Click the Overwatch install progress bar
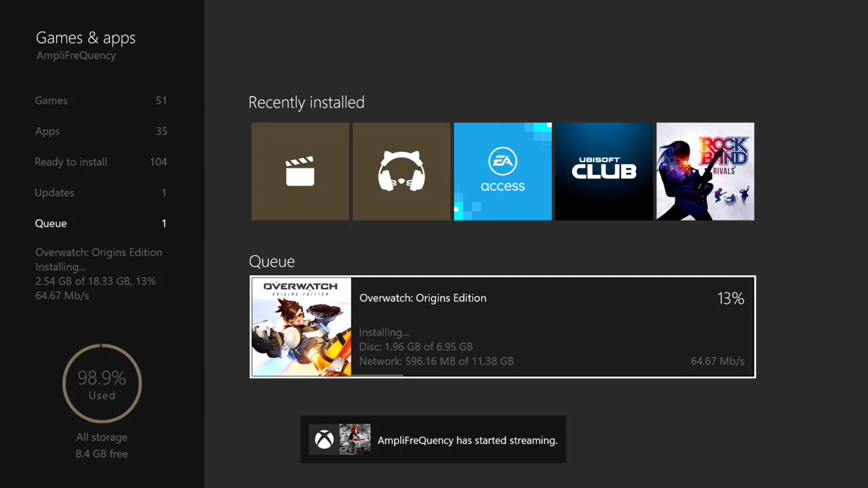The image size is (868, 488). (552, 376)
